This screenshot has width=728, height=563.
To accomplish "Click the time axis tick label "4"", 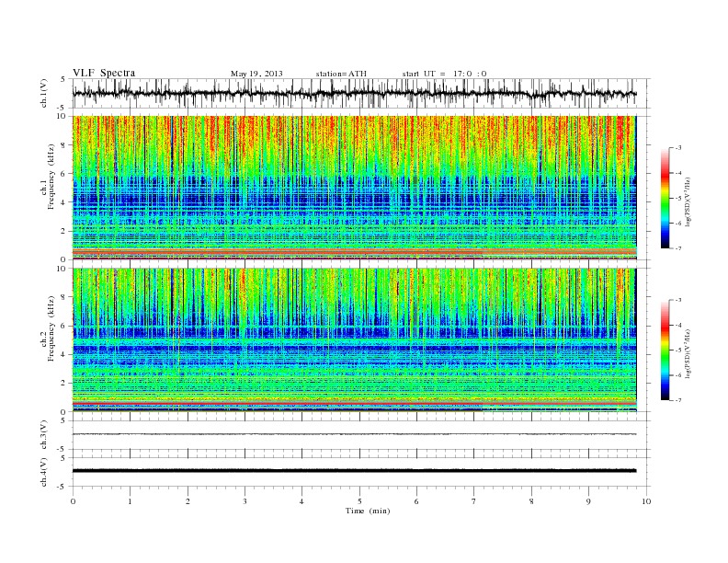I will tap(301, 501).
